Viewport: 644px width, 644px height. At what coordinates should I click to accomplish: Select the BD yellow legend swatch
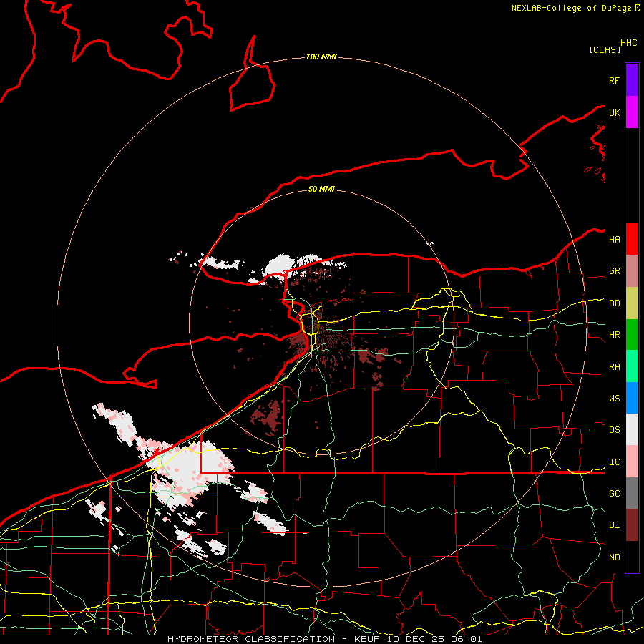(x=632, y=303)
